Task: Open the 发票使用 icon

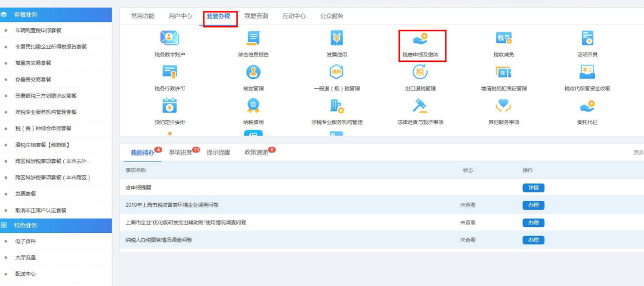Action: 336,38
